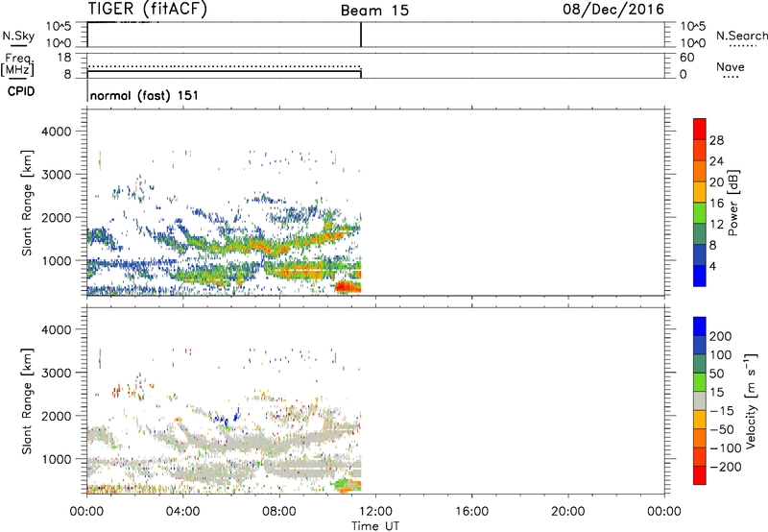The image size is (768, 532).
Task: Click the "N.Search" legend label
Action: point(741,36)
